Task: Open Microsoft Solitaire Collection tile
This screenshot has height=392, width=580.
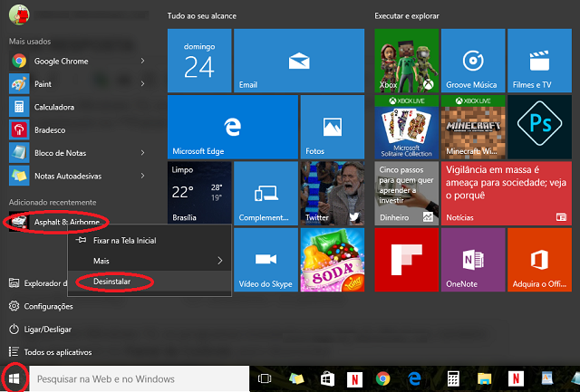Action: (x=407, y=127)
